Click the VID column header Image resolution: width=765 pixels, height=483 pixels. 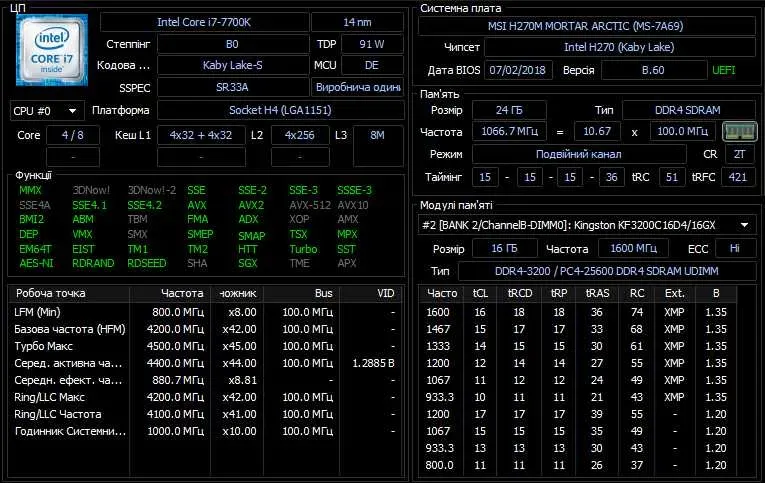(372, 293)
